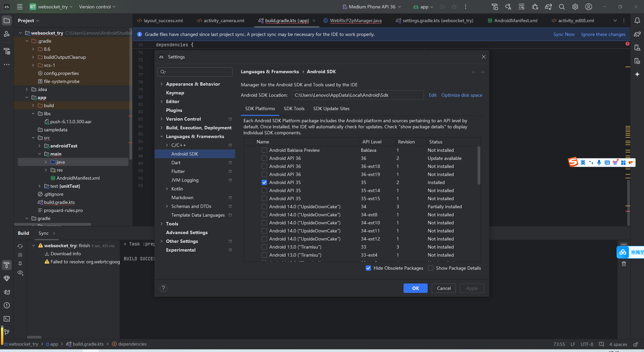Viewport: 644px width, 352px height.
Task: Collapse Languages & Frameworks section
Action: pyautogui.click(x=162, y=136)
